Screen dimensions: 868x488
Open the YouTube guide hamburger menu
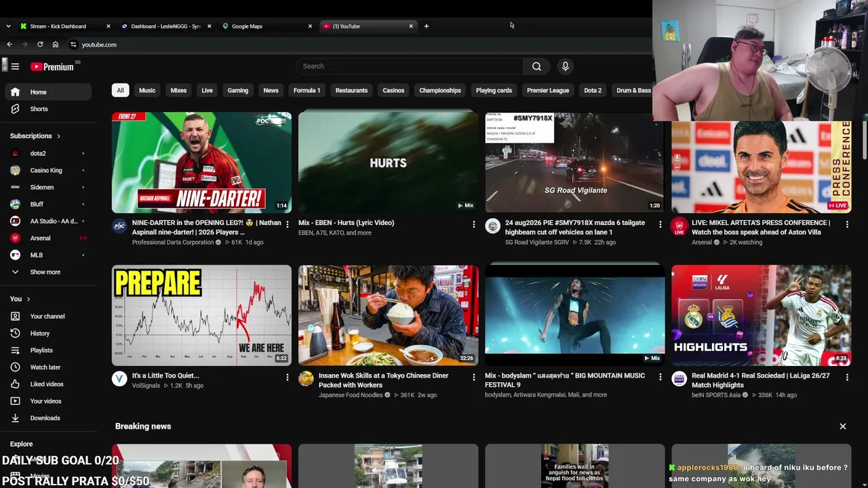15,66
